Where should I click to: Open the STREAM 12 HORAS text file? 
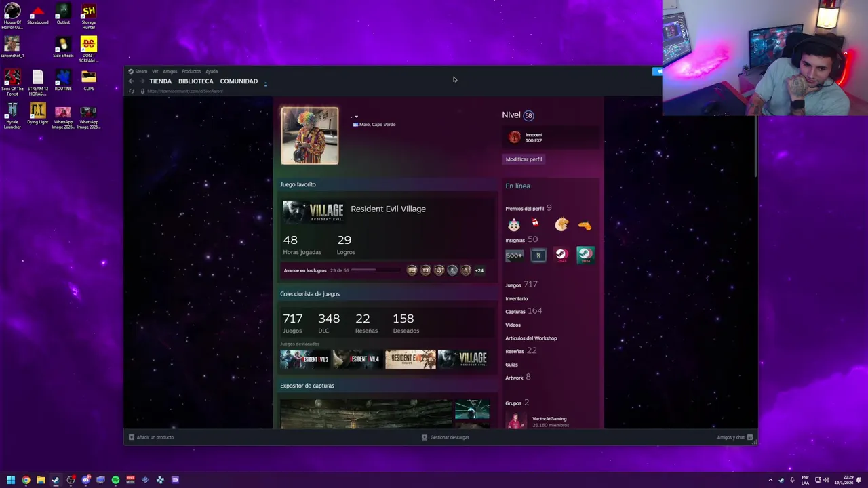[x=38, y=83]
